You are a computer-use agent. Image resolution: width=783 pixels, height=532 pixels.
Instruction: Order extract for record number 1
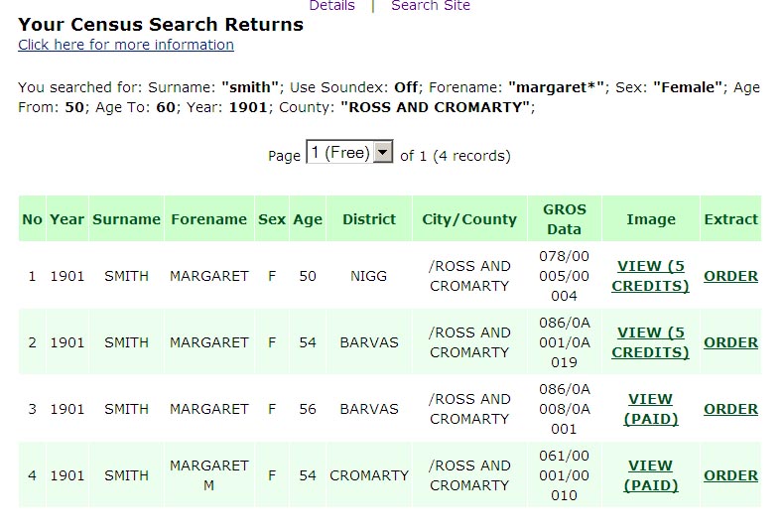[x=730, y=276]
